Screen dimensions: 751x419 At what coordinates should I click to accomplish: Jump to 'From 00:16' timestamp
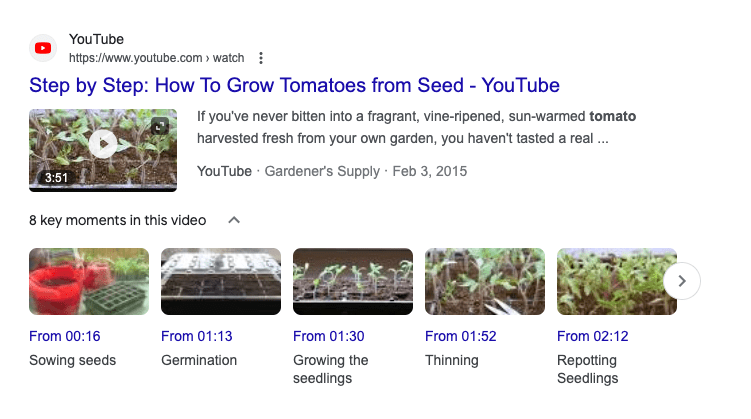point(65,336)
